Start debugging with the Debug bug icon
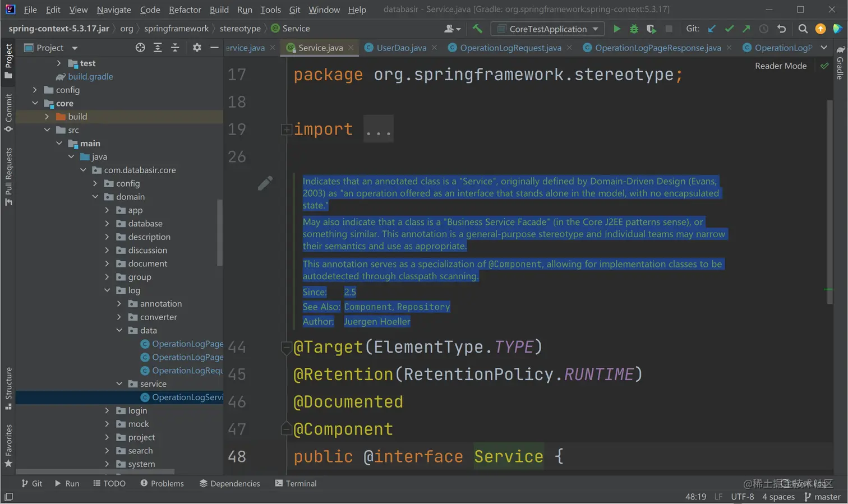The image size is (848, 504). pyautogui.click(x=634, y=29)
